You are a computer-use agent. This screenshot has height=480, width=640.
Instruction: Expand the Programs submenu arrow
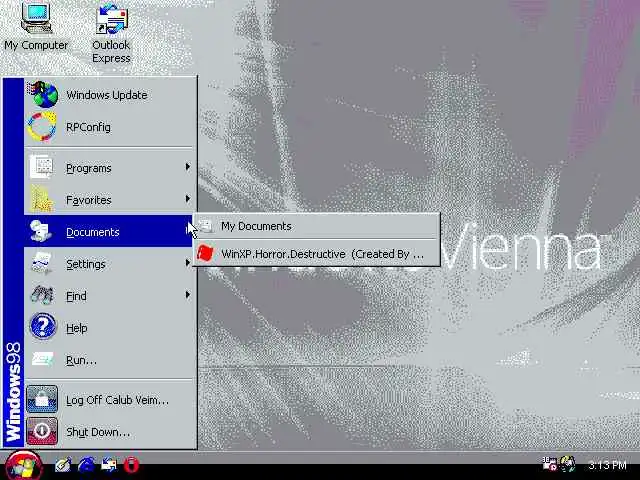click(187, 167)
